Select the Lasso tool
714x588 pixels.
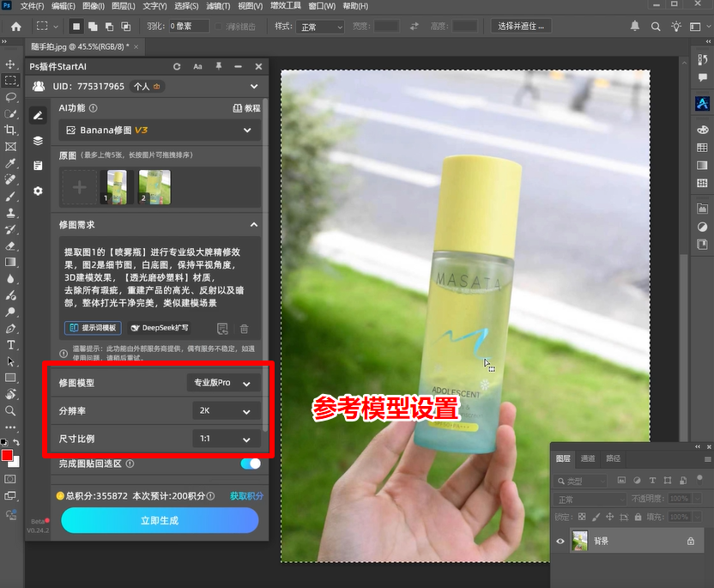point(10,97)
